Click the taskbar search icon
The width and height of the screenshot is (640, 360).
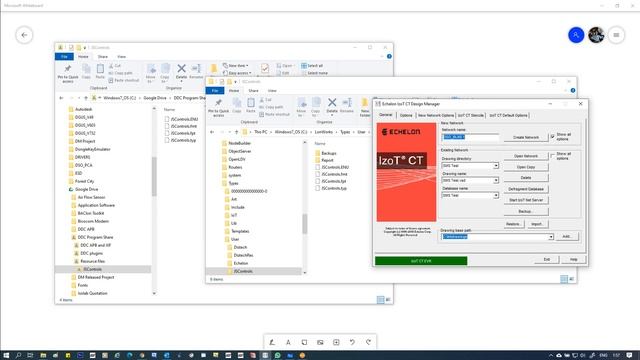[18, 356]
